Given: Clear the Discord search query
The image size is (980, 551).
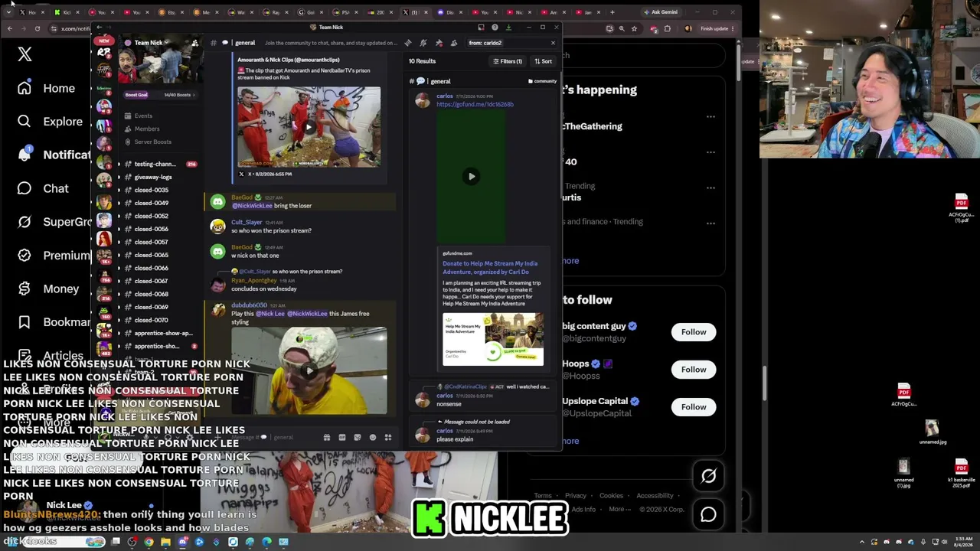Looking at the screenshot, I should [x=553, y=43].
